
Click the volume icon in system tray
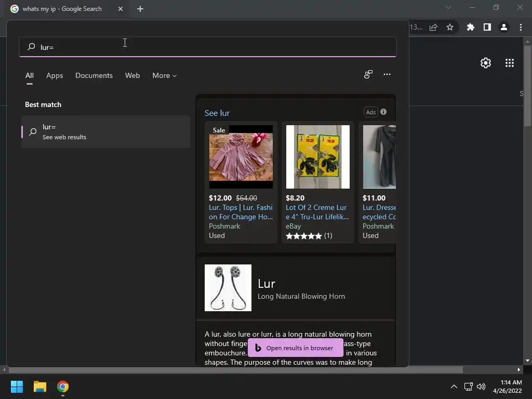(481, 387)
